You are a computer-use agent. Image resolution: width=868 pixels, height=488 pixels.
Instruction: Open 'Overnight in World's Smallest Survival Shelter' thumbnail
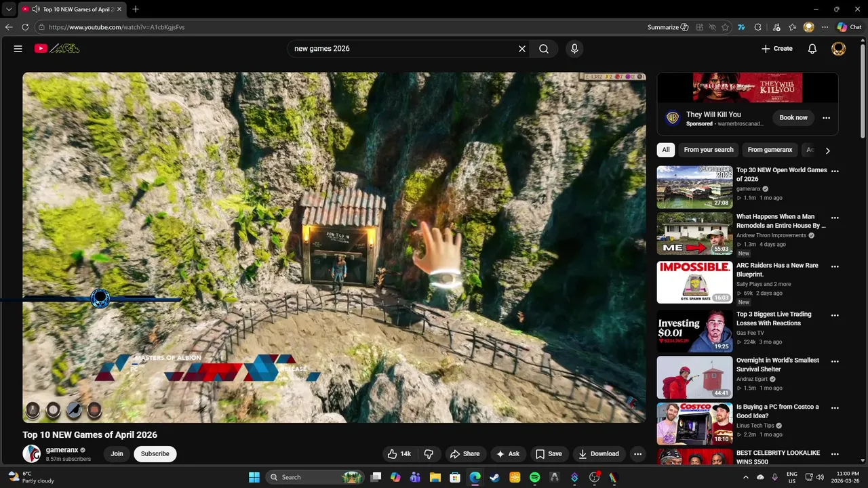[x=694, y=377]
